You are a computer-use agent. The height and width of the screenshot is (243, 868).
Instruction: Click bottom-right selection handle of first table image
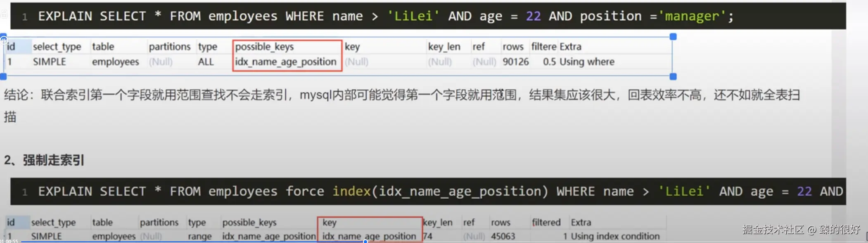pyautogui.click(x=673, y=76)
